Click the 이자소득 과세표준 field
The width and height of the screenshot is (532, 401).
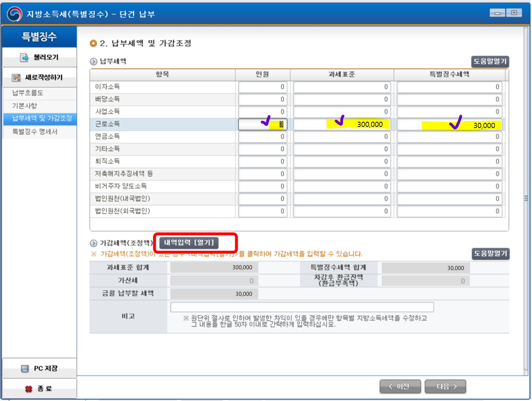click(x=342, y=87)
